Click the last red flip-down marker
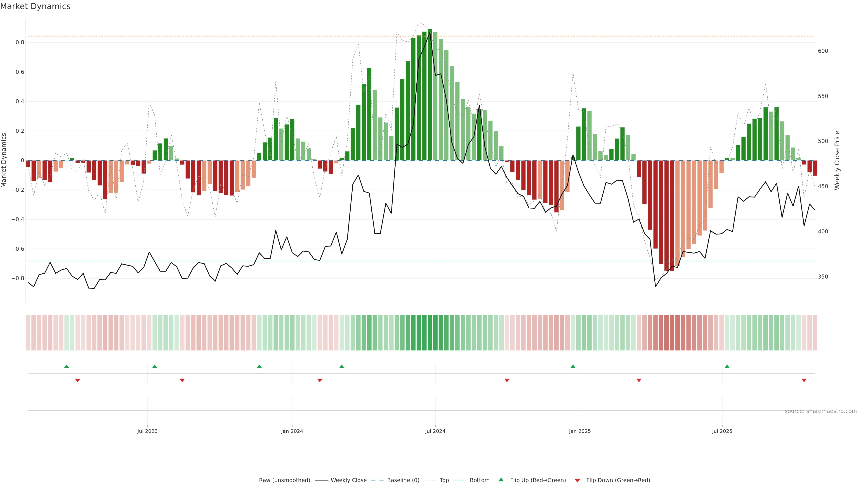 (804, 380)
